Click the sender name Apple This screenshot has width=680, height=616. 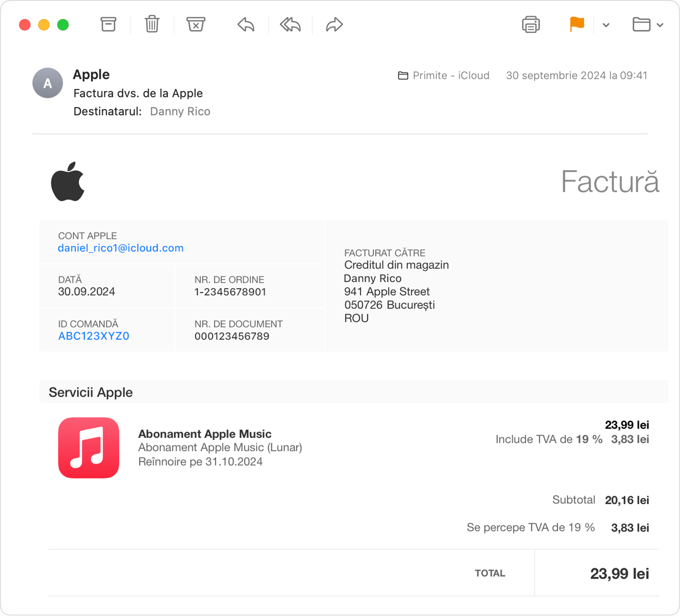[91, 74]
